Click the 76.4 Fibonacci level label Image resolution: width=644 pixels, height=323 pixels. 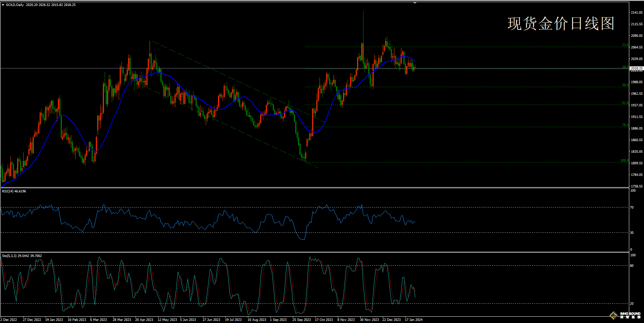pyautogui.click(x=625, y=125)
